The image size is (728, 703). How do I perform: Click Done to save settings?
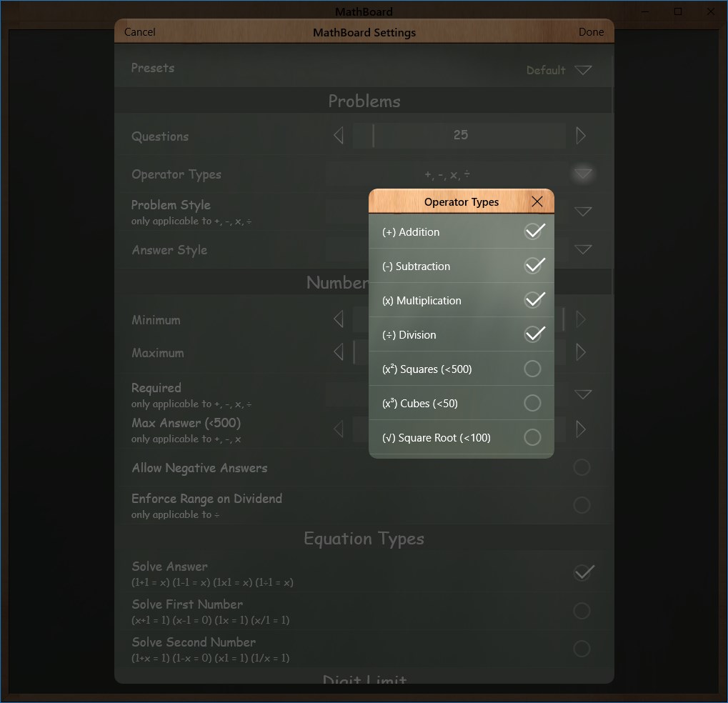coord(591,31)
